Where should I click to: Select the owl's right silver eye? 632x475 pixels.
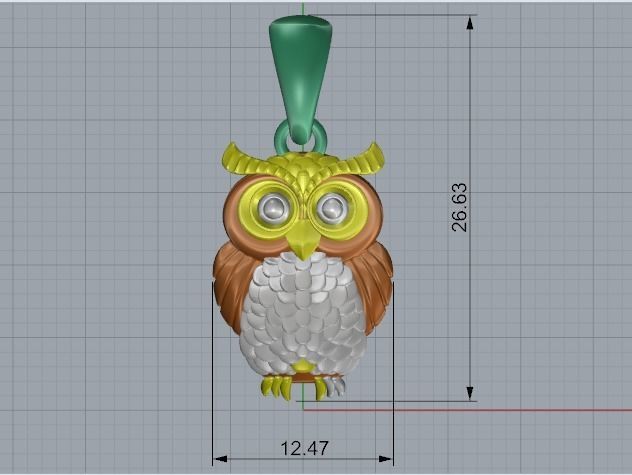point(332,208)
